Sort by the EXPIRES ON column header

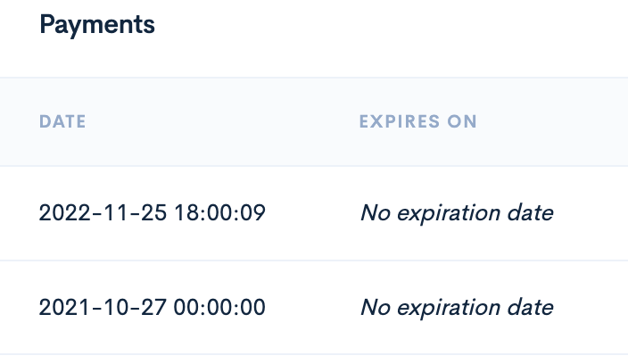[417, 121]
